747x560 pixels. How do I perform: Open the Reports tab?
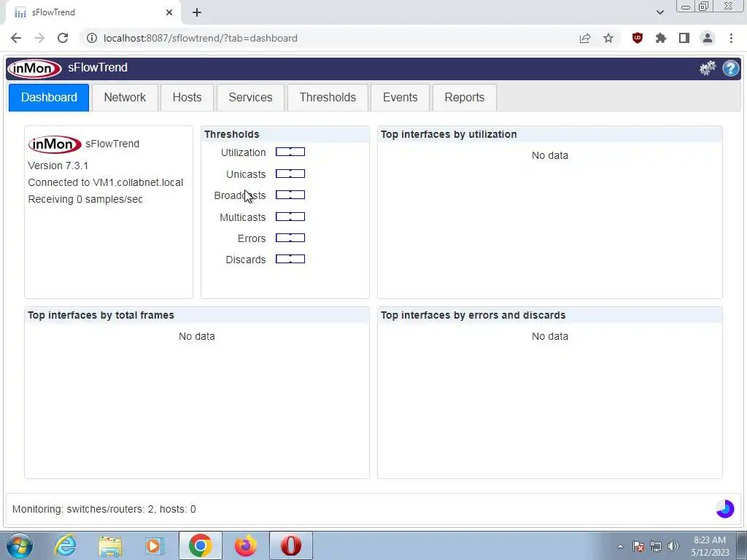pos(465,98)
